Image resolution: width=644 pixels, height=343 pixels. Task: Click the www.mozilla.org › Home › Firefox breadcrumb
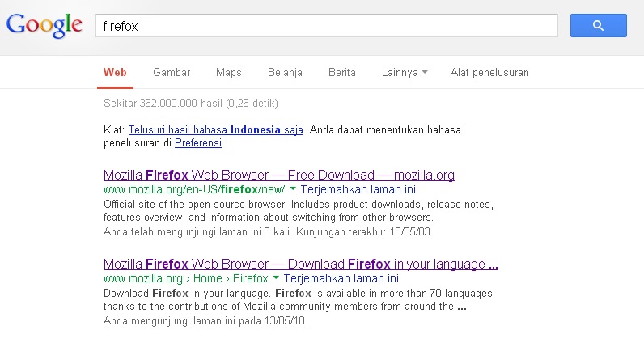click(x=185, y=278)
